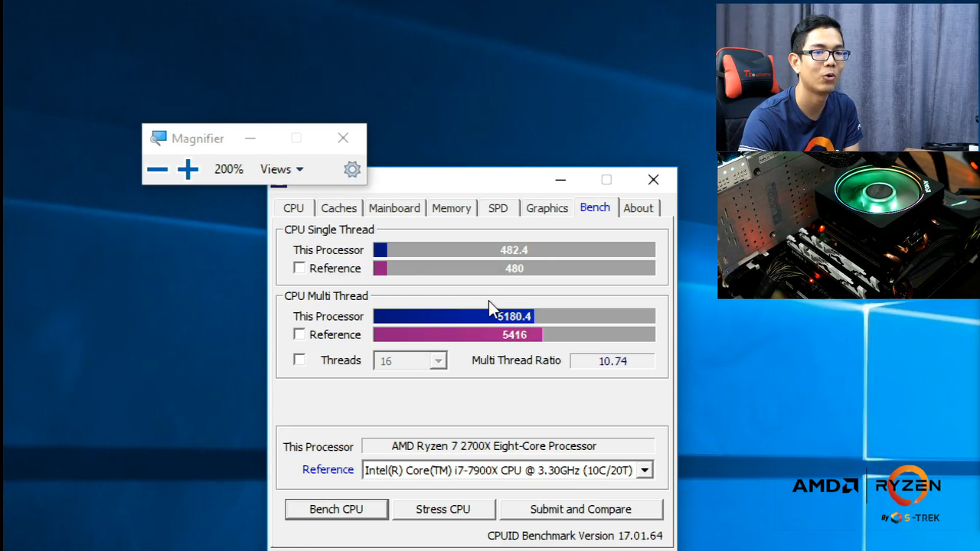This screenshot has height=551, width=980.
Task: Open the Threads count dropdown showing 16
Action: (410, 360)
